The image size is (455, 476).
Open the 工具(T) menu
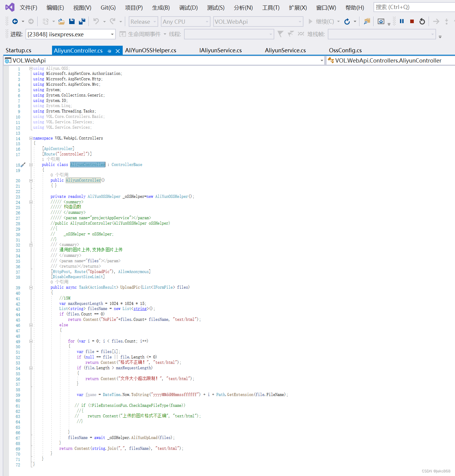click(271, 8)
